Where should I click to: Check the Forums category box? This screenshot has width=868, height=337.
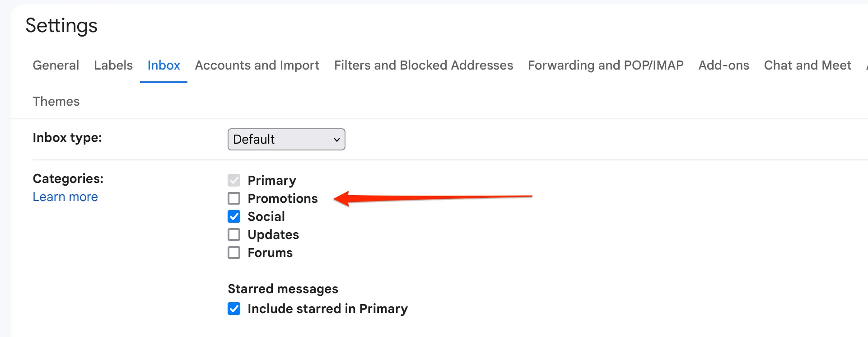coord(234,253)
